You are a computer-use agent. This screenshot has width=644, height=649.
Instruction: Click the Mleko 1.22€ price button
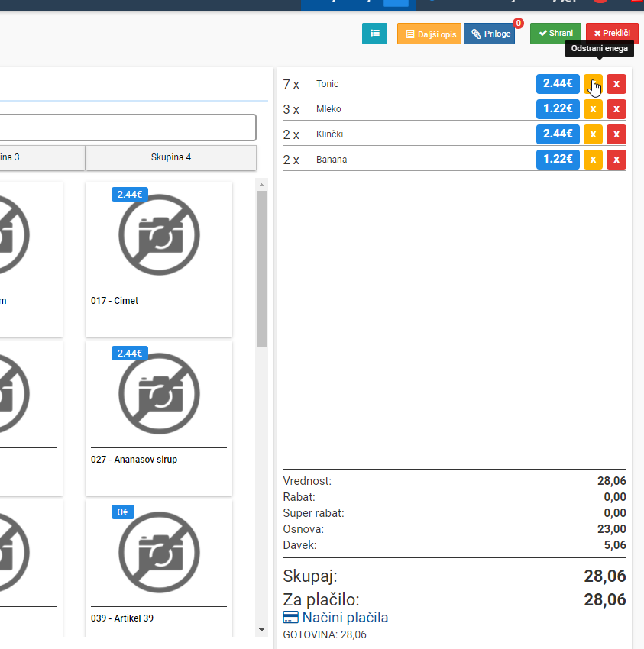(x=558, y=109)
